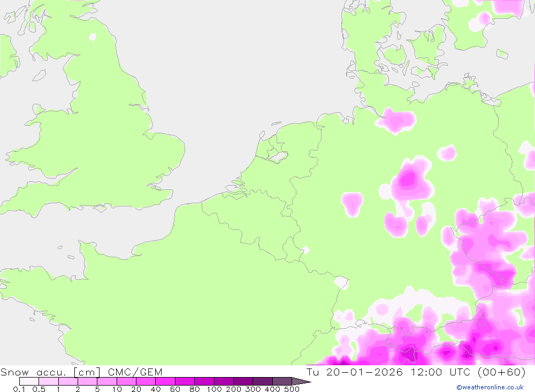Click the '300' legend scale label
The height and width of the screenshot is (392, 535).
coord(253,389)
